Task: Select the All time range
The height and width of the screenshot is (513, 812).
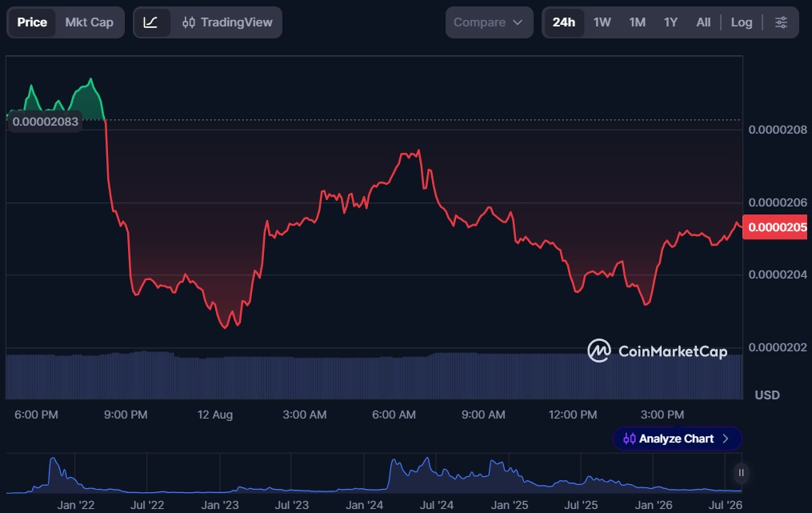Action: click(703, 22)
